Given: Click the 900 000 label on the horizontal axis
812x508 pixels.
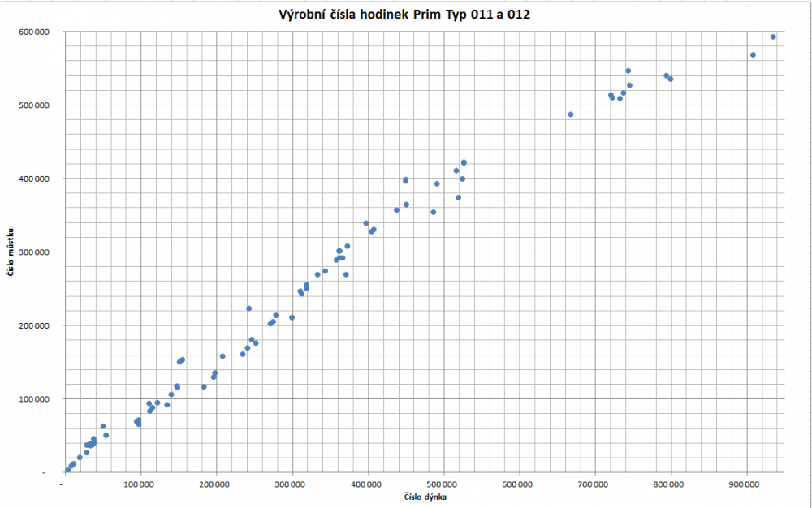Looking at the screenshot, I should tap(747, 484).
